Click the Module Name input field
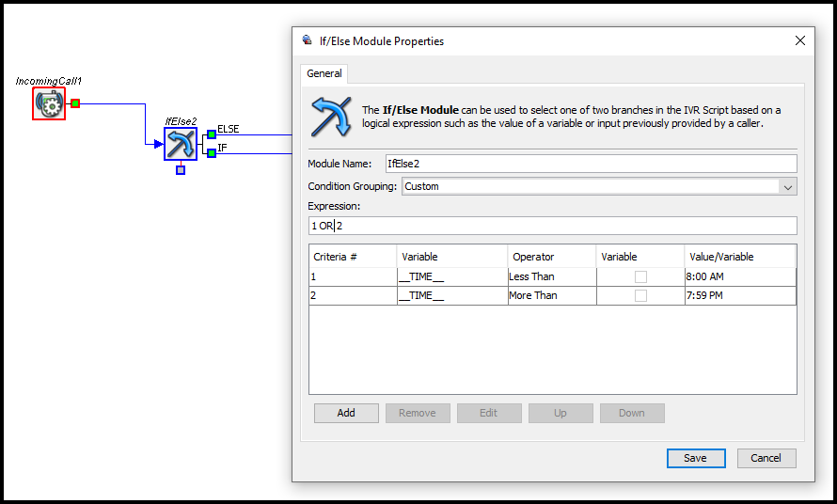The width and height of the screenshot is (837, 504). [x=591, y=164]
